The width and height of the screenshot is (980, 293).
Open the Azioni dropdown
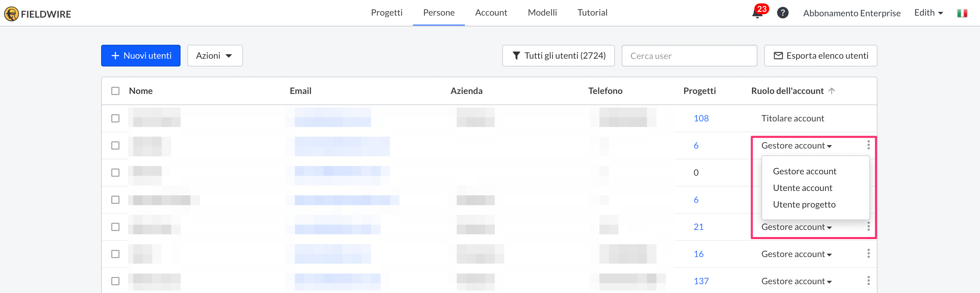(x=214, y=56)
